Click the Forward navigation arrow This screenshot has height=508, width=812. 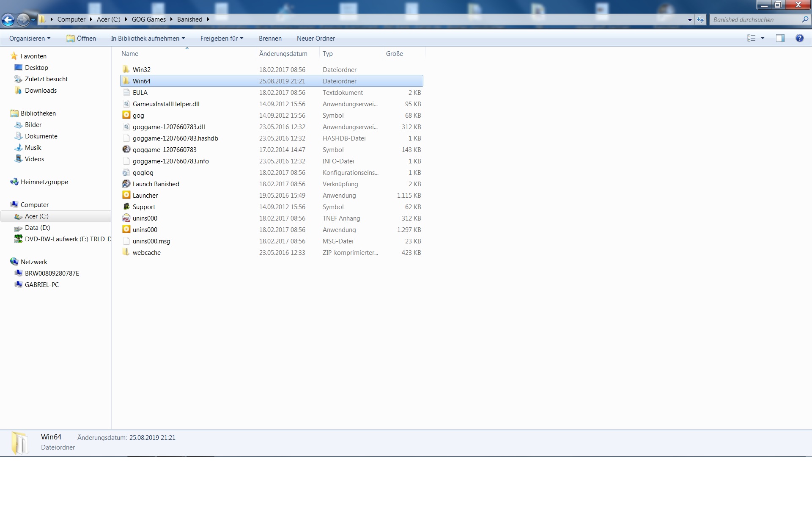point(23,19)
